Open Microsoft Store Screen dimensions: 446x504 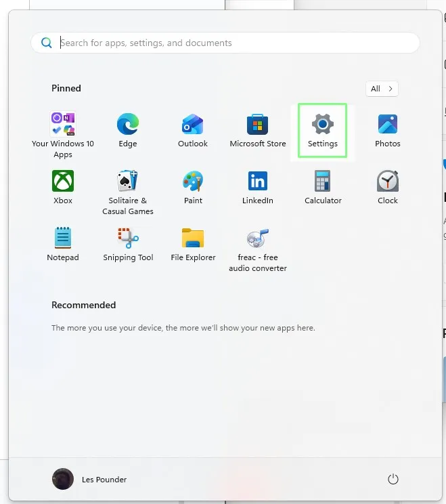258,130
